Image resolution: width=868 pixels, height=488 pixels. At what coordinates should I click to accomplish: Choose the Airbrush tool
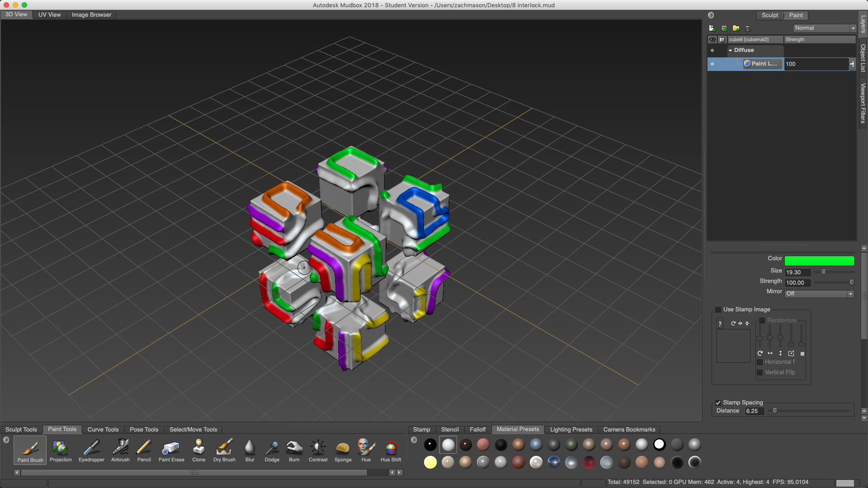coord(120,450)
